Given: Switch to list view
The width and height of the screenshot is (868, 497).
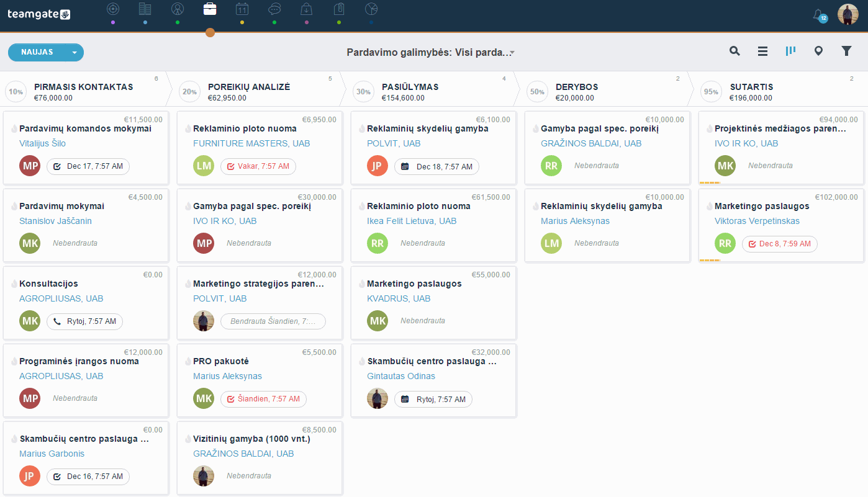Looking at the screenshot, I should (x=762, y=51).
